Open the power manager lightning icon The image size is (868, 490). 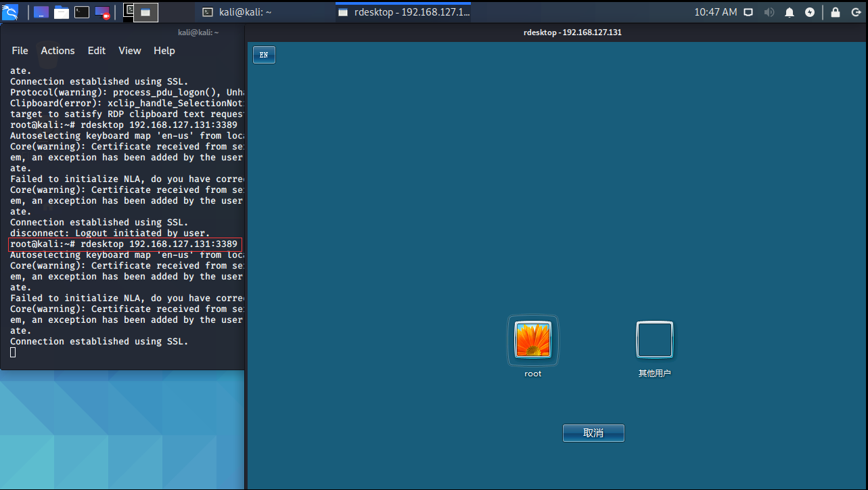[x=810, y=12]
